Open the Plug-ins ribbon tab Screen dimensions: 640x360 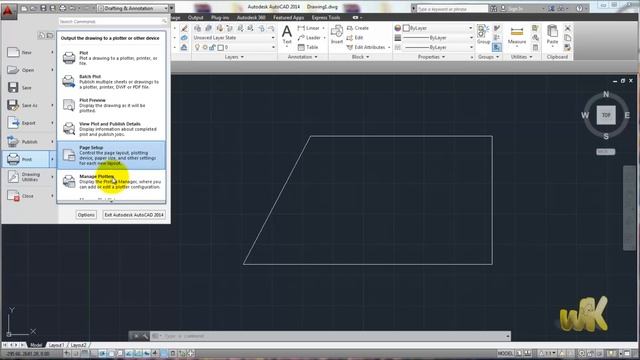tap(220, 18)
